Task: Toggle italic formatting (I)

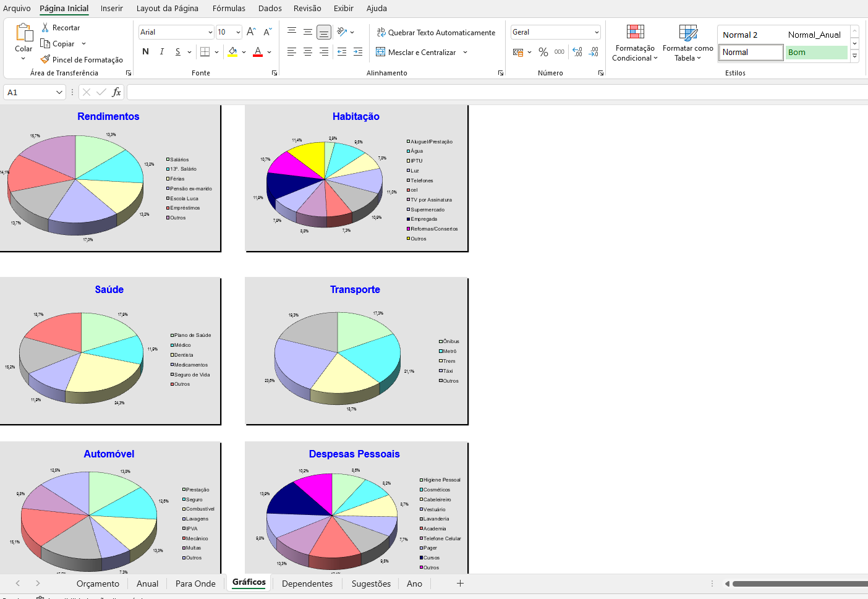Action: pos(162,52)
